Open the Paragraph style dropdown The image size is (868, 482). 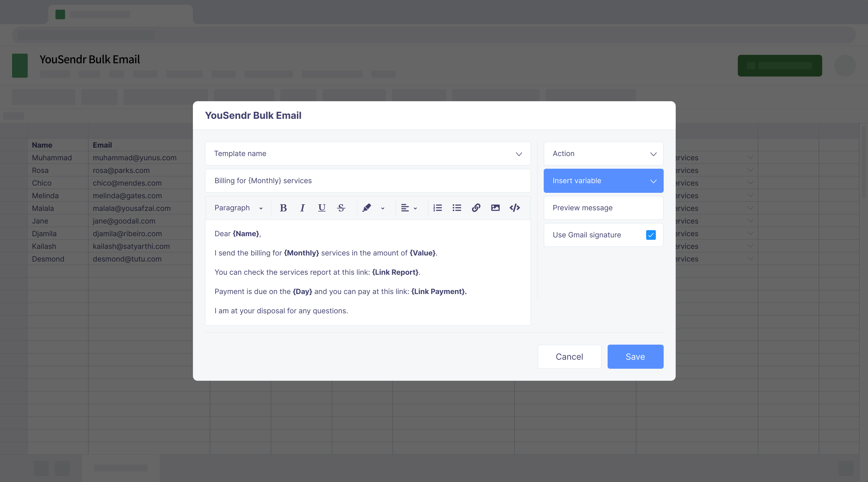click(239, 208)
